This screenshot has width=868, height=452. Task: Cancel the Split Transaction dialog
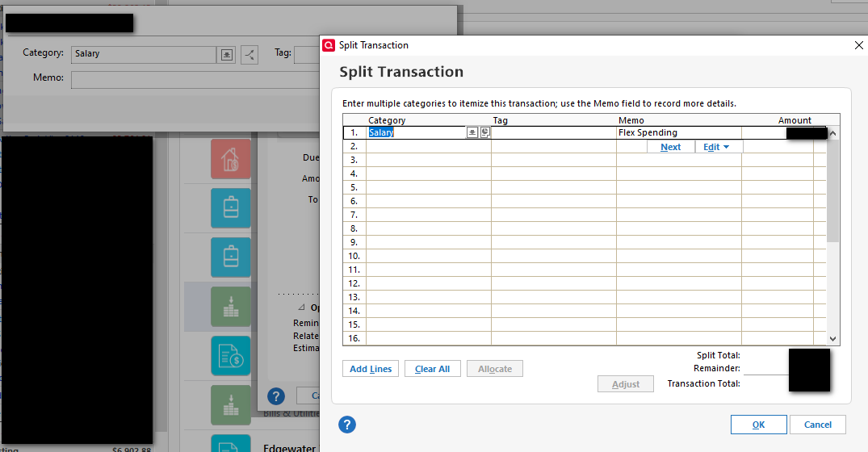(818, 425)
